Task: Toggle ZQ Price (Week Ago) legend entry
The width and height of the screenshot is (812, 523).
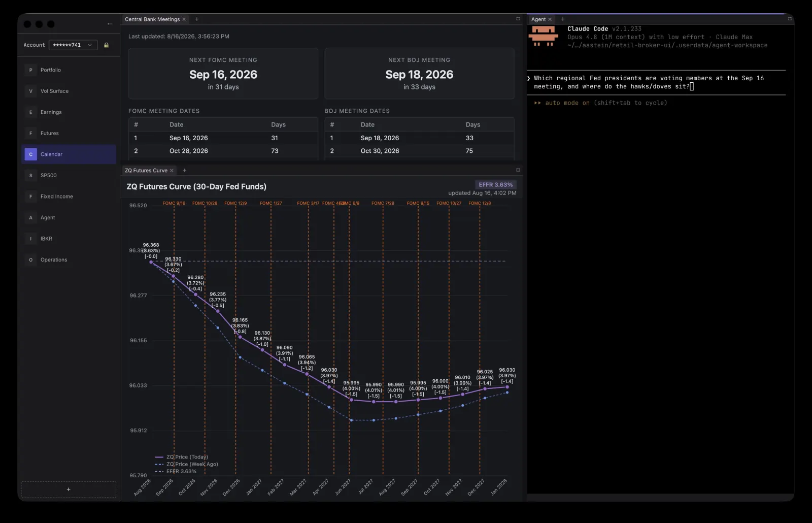Action: click(x=186, y=464)
